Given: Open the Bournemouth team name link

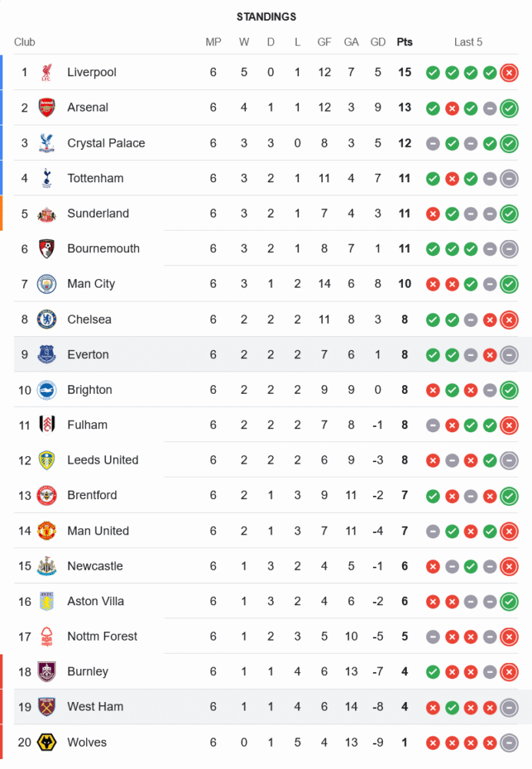Looking at the screenshot, I should [x=104, y=248].
